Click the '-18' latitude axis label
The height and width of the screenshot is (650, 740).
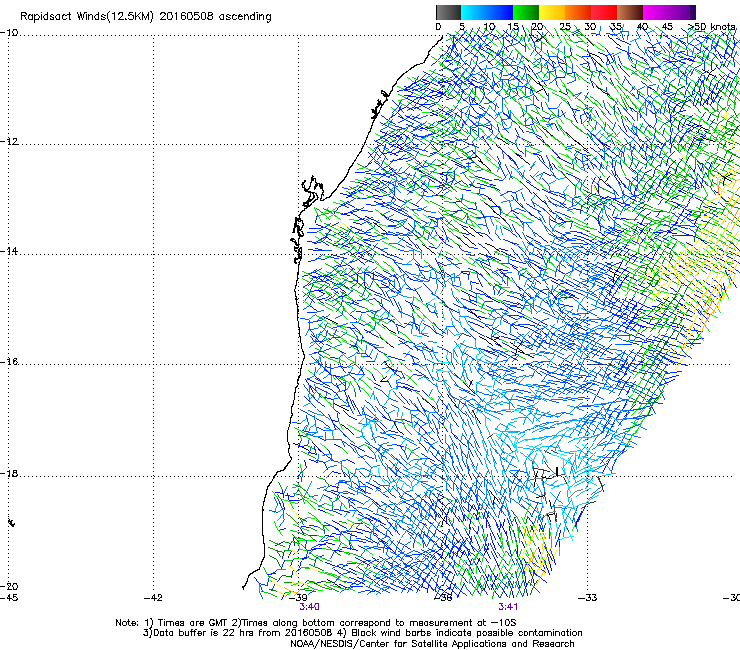(9, 473)
